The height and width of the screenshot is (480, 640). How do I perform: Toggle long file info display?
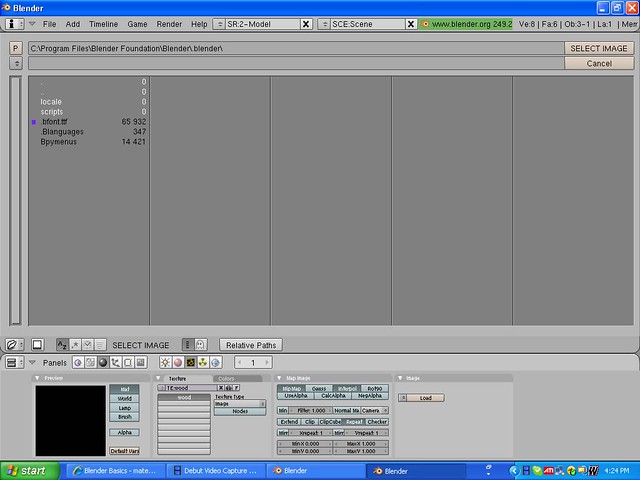[187, 345]
